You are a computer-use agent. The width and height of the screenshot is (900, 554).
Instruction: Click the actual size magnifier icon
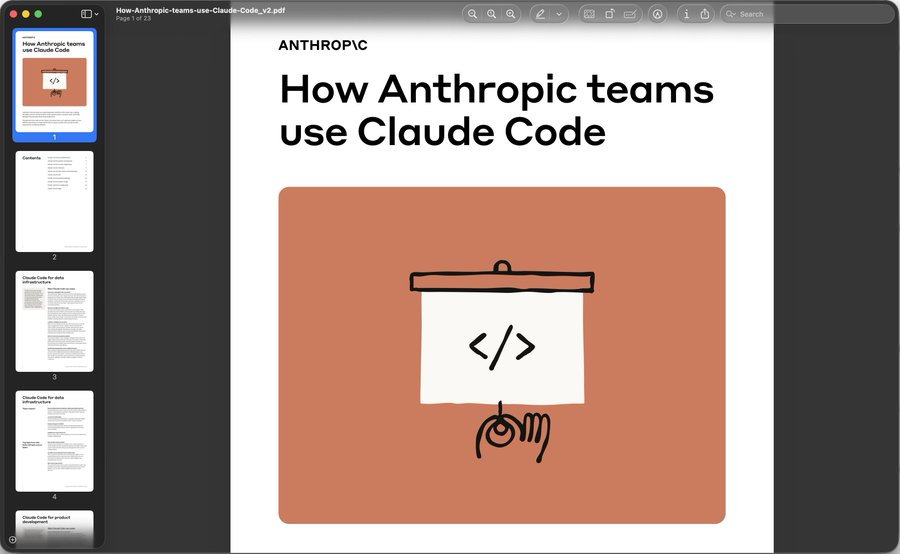click(491, 14)
